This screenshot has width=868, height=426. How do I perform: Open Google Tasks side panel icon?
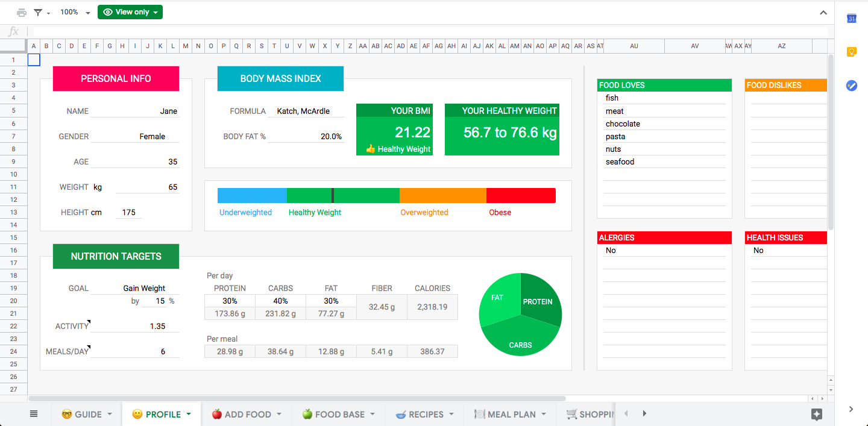852,86
